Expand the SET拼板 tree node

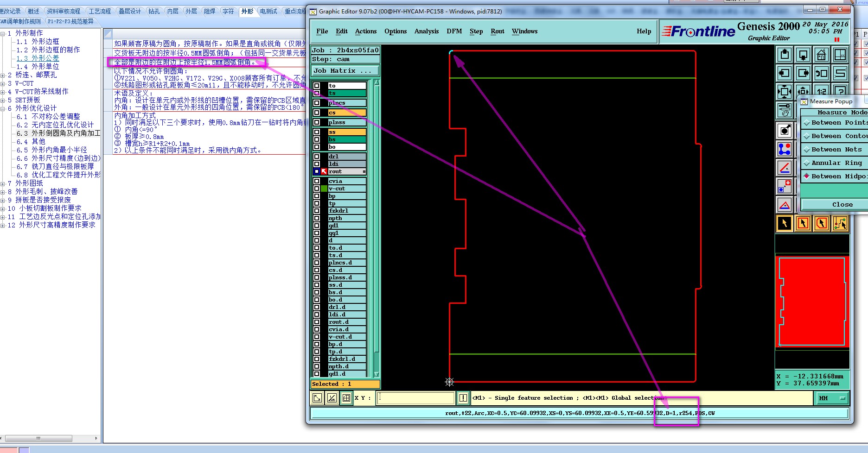3,100
